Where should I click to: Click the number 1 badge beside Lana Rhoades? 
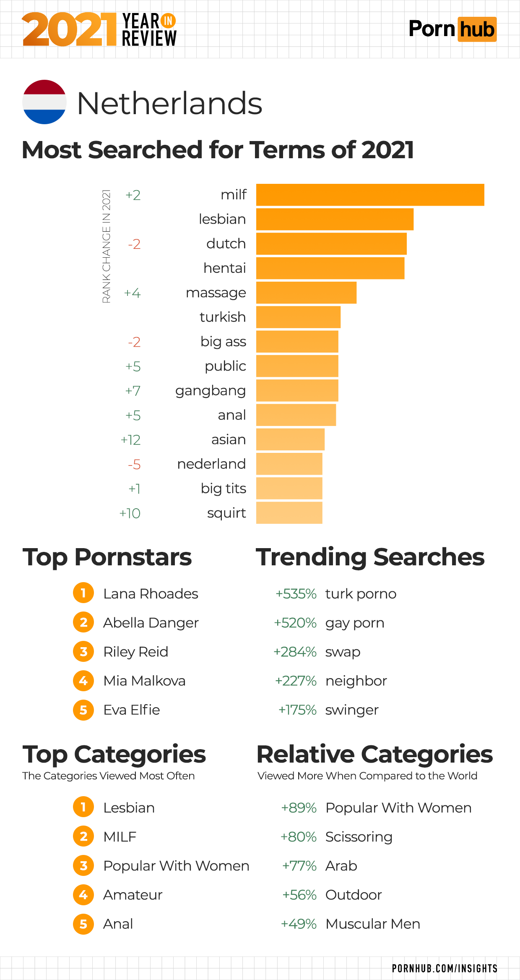[83, 593]
